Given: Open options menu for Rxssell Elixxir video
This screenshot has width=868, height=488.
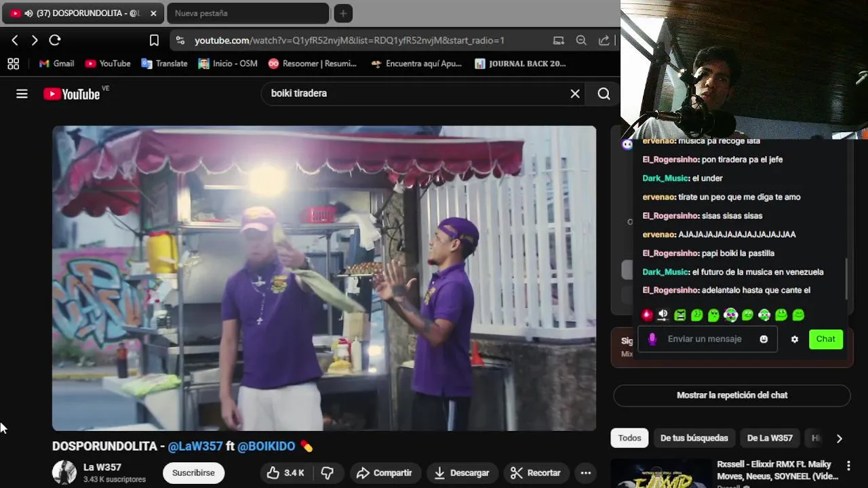Looking at the screenshot, I should pyautogui.click(x=848, y=466).
